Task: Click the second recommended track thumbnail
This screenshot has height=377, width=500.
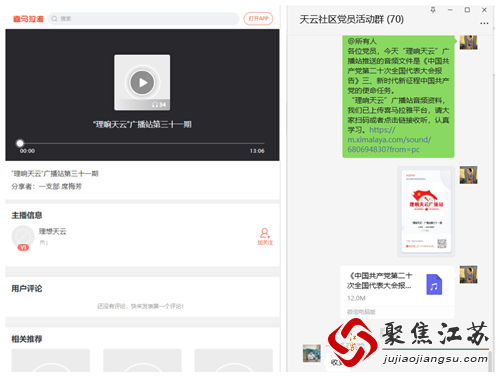Action: coord(142,360)
